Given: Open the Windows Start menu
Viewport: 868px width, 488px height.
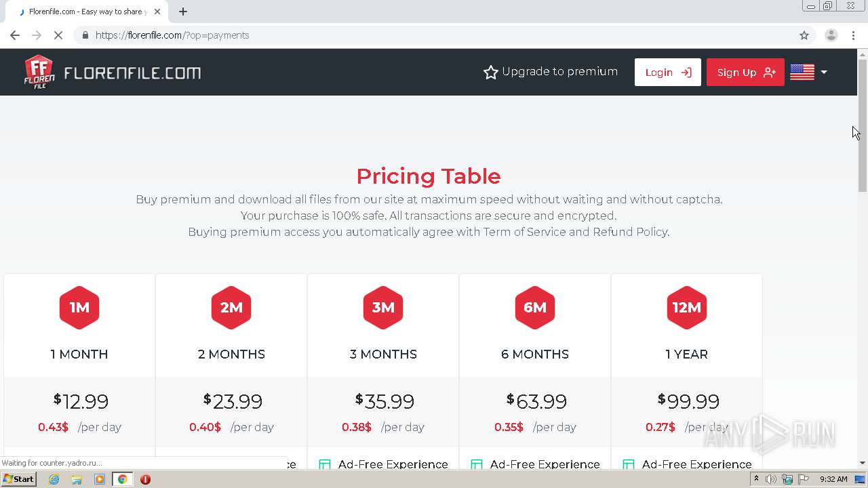Looking at the screenshot, I should pos(18,479).
